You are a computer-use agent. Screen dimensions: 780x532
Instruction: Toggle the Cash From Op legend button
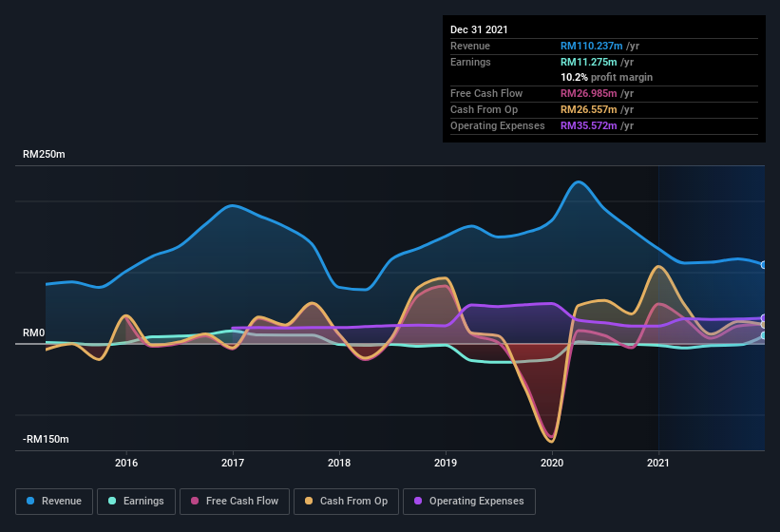coord(346,502)
